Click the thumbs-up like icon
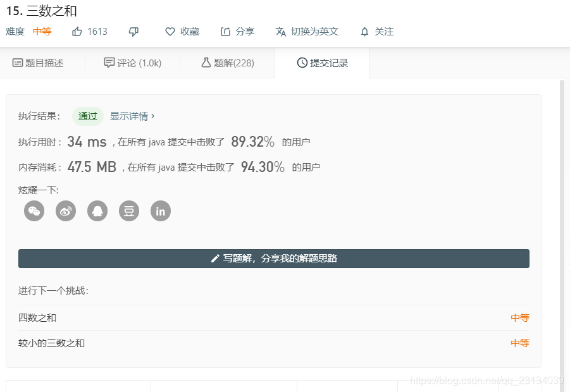Screen dimensions: 570x392 coord(77,32)
